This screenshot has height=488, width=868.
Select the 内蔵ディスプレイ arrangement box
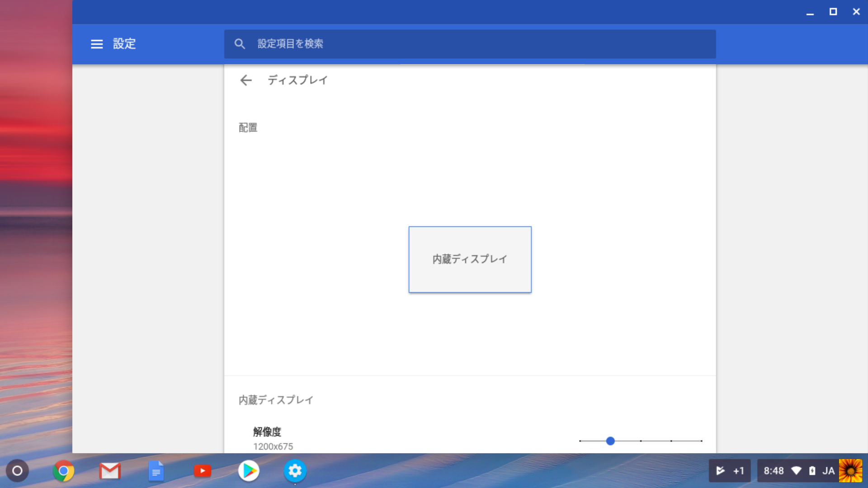pyautogui.click(x=470, y=259)
